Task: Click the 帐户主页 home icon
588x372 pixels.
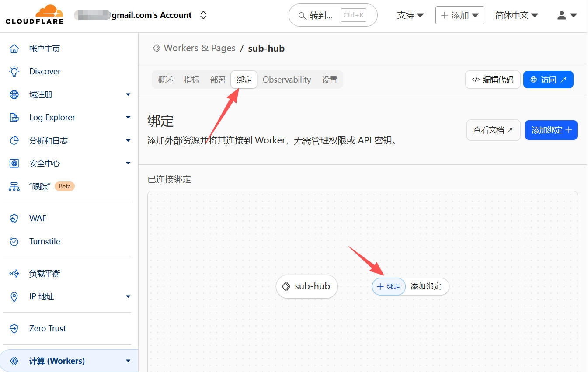Action: [14, 49]
